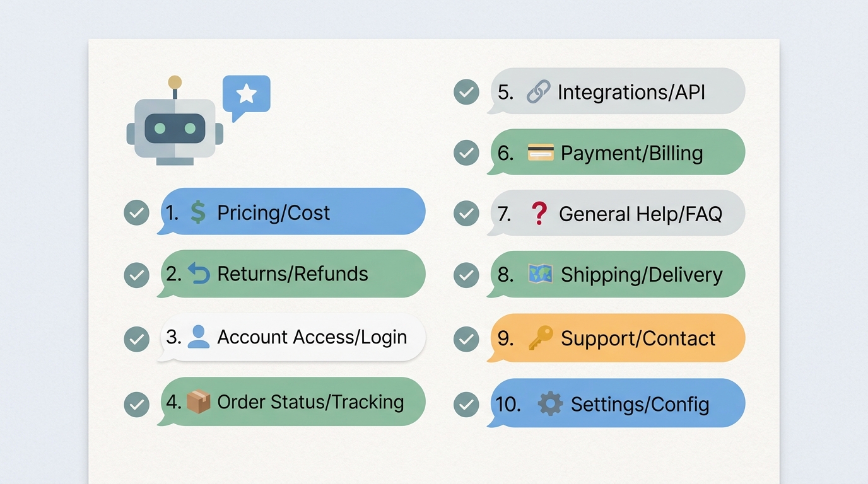The width and height of the screenshot is (868, 484).
Task: Click the chain link Integrations icon
Action: [538, 92]
